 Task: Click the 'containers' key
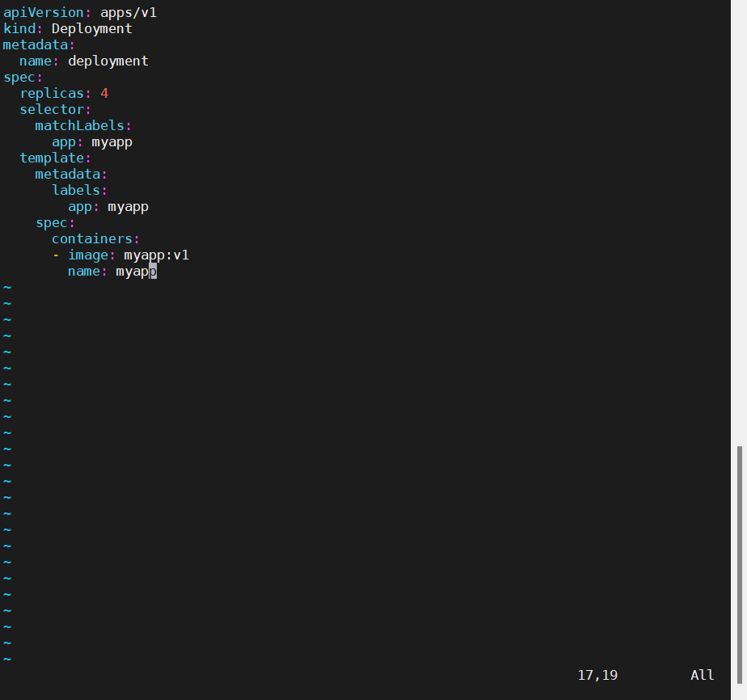click(x=92, y=239)
